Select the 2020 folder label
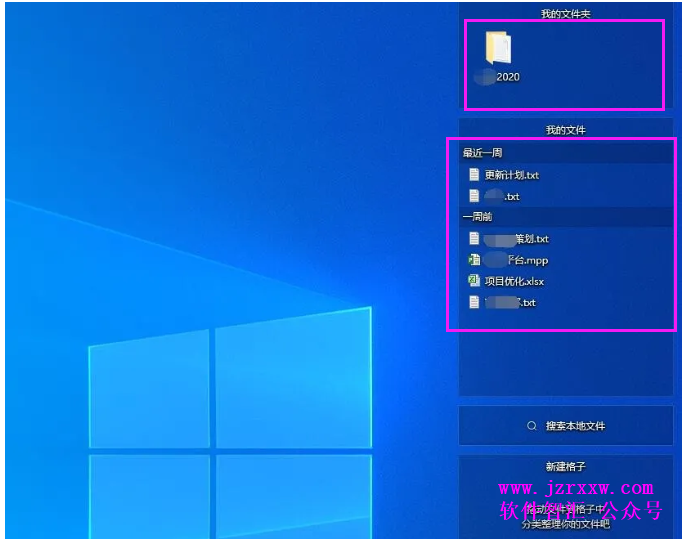 tap(498, 77)
